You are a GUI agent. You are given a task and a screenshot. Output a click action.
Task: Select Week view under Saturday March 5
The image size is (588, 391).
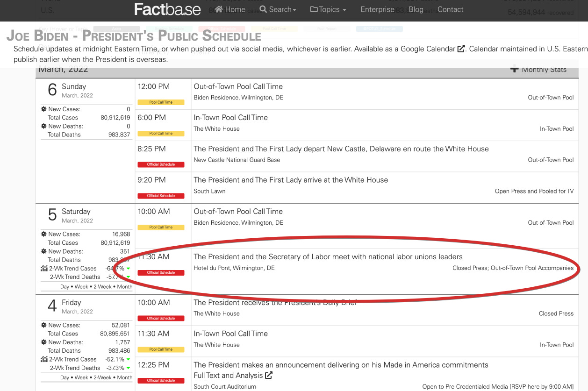pos(81,287)
